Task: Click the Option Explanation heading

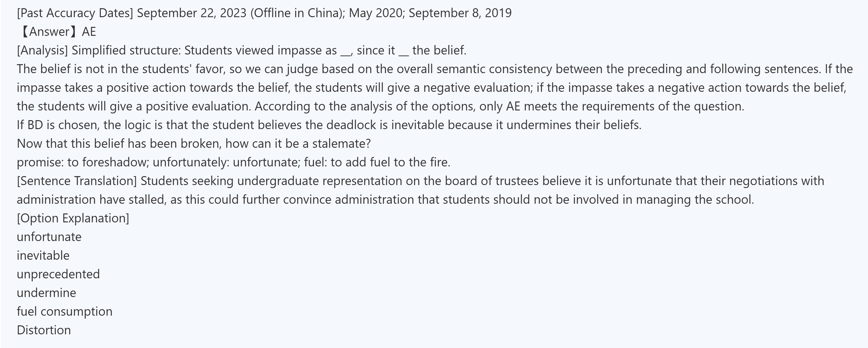Action: coord(73,218)
